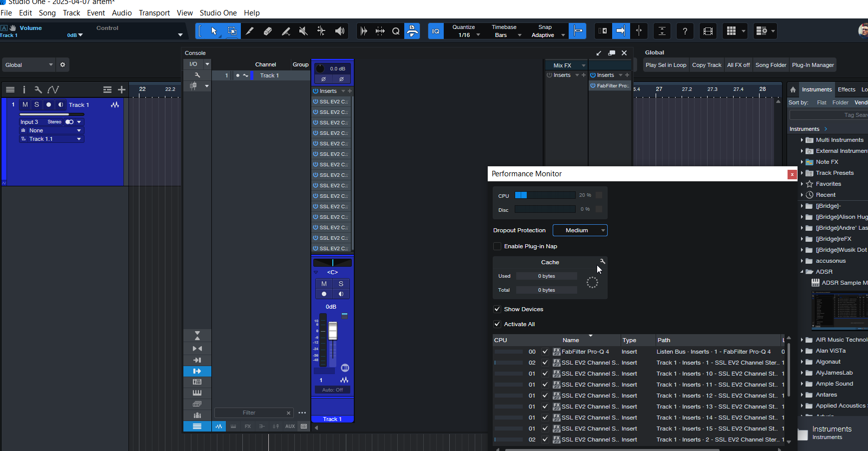Open console wrench options icon

197,75
